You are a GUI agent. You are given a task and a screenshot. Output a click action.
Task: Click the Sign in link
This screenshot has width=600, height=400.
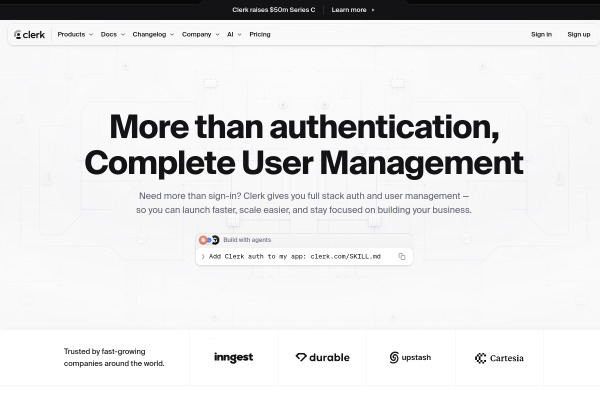(x=541, y=34)
